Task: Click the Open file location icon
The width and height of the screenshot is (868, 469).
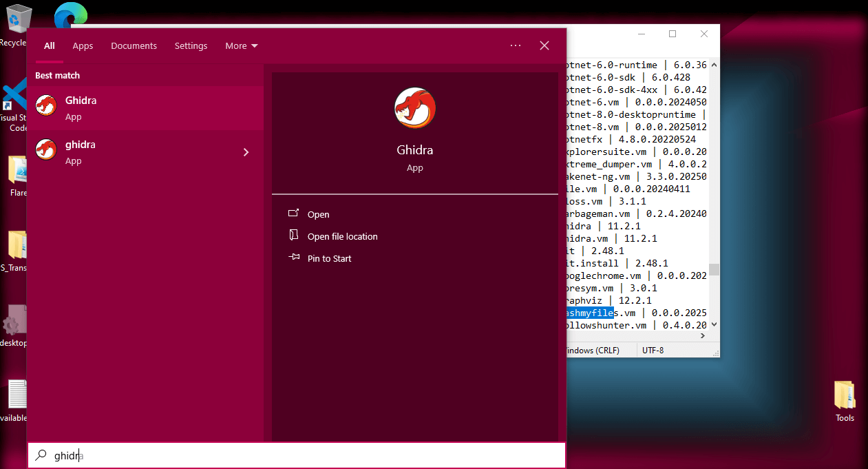Action: (294, 236)
